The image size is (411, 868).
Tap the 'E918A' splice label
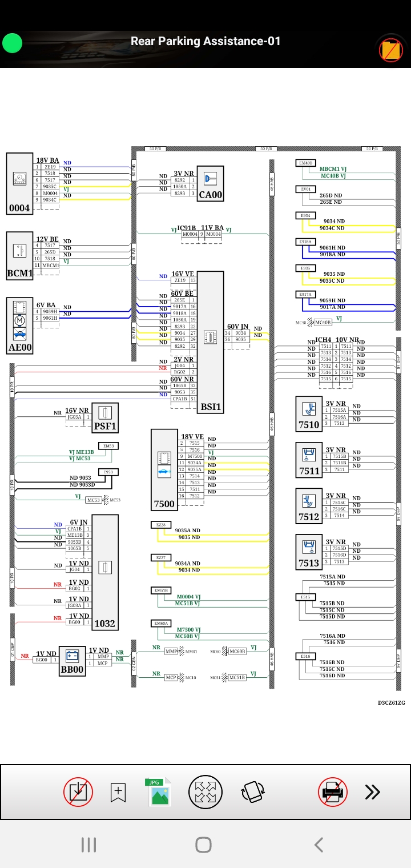(306, 242)
